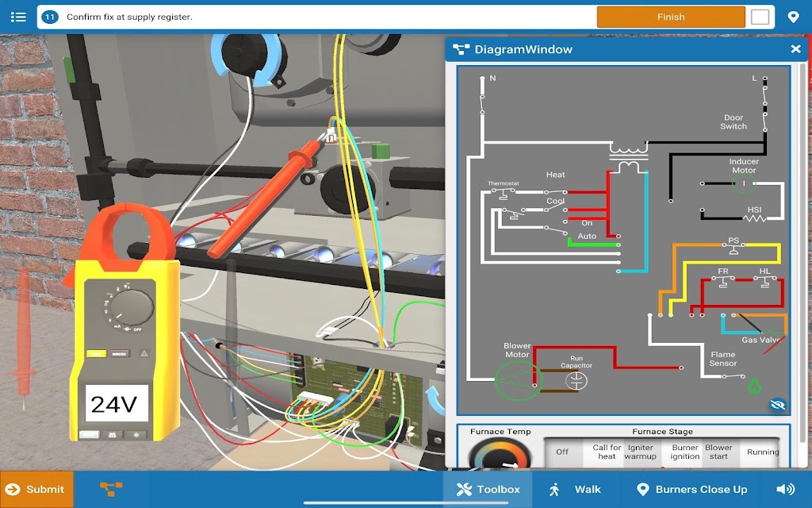Click the orange Finish button
This screenshot has height=508, width=812.
pyautogui.click(x=671, y=17)
